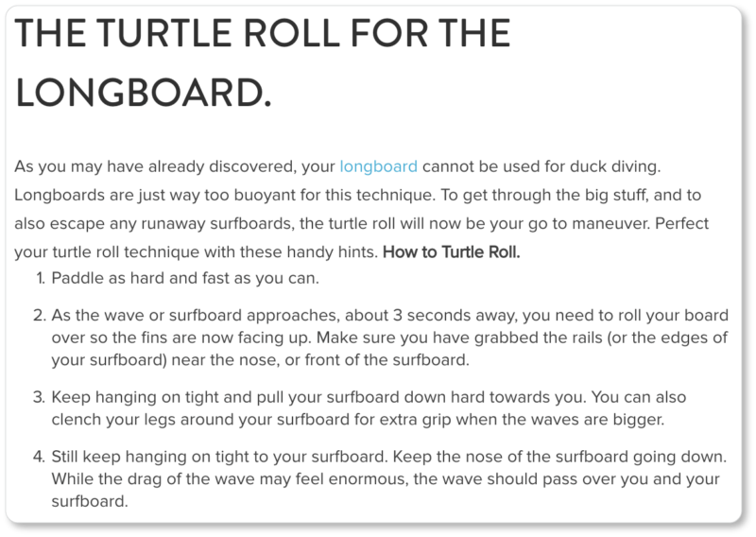Select step 1 Paddle as hard and fast
The height and width of the screenshot is (537, 756).
coord(185,278)
